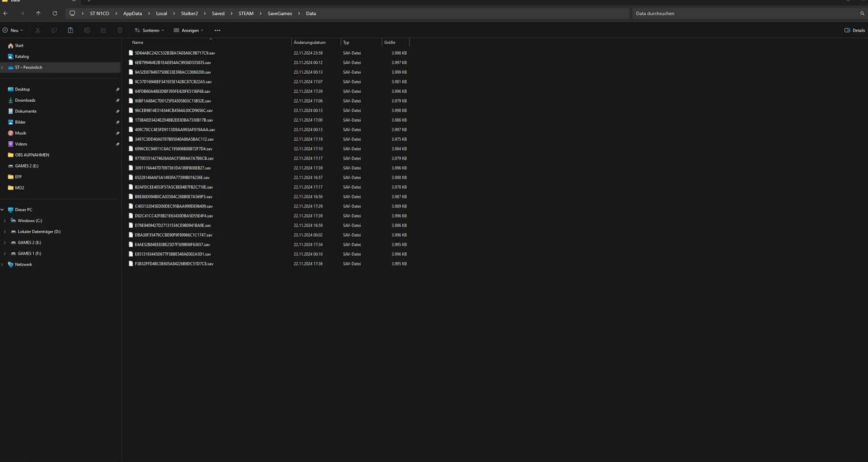Screen dimensions: 868x462
Task: Select AppData in the breadcrumb path
Action: tap(132, 13)
